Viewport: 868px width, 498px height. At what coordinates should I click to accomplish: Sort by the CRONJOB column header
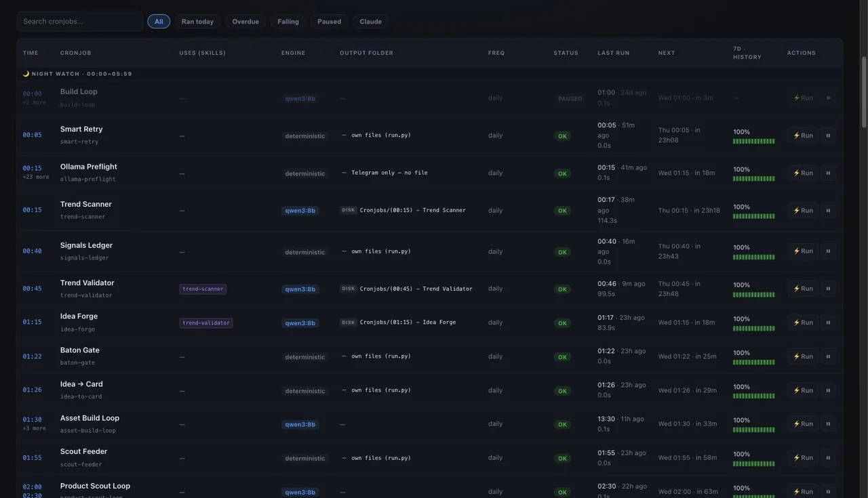click(x=75, y=53)
